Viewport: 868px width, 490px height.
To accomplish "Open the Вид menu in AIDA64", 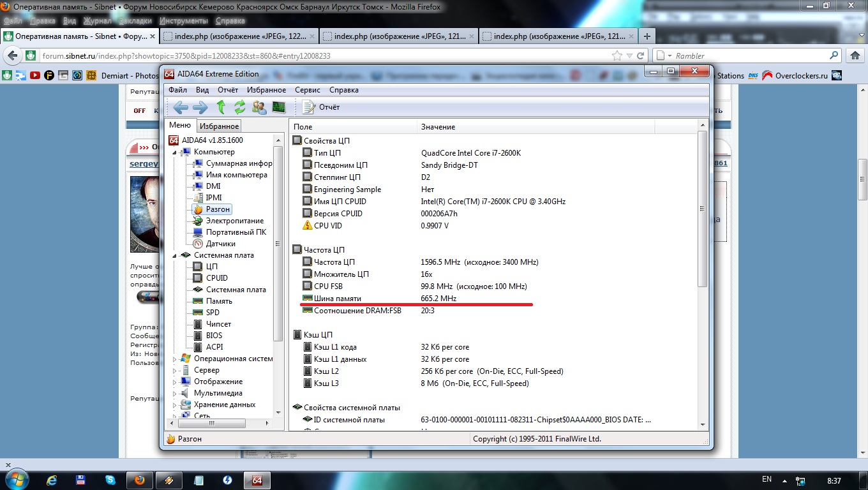I will 202,90.
